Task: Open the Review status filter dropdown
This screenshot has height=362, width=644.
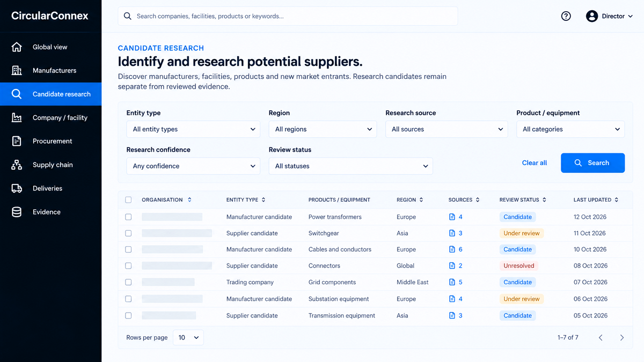Action: [350, 166]
